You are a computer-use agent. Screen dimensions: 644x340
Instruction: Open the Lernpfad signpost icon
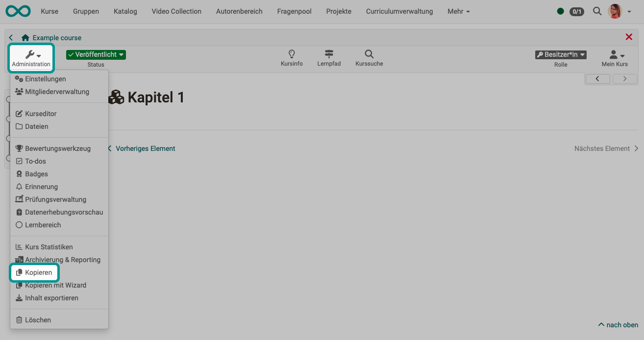329,54
